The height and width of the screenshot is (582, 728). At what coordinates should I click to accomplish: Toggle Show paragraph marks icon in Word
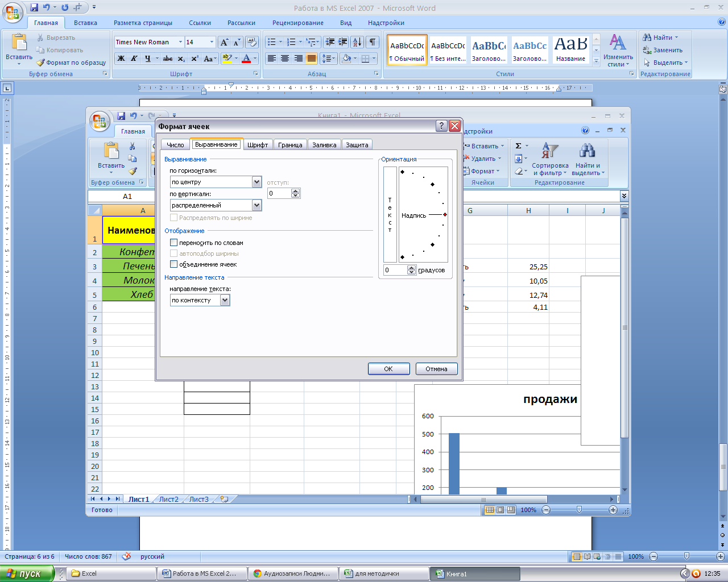tap(373, 42)
